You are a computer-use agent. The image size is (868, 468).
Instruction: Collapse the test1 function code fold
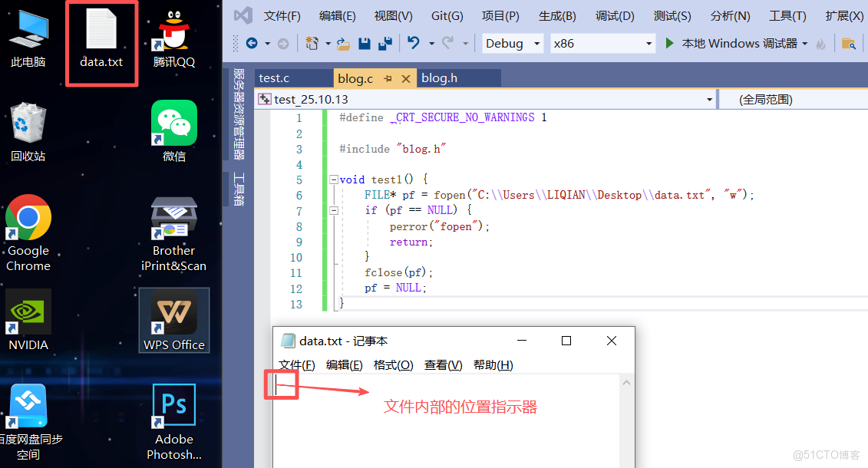(x=332, y=179)
